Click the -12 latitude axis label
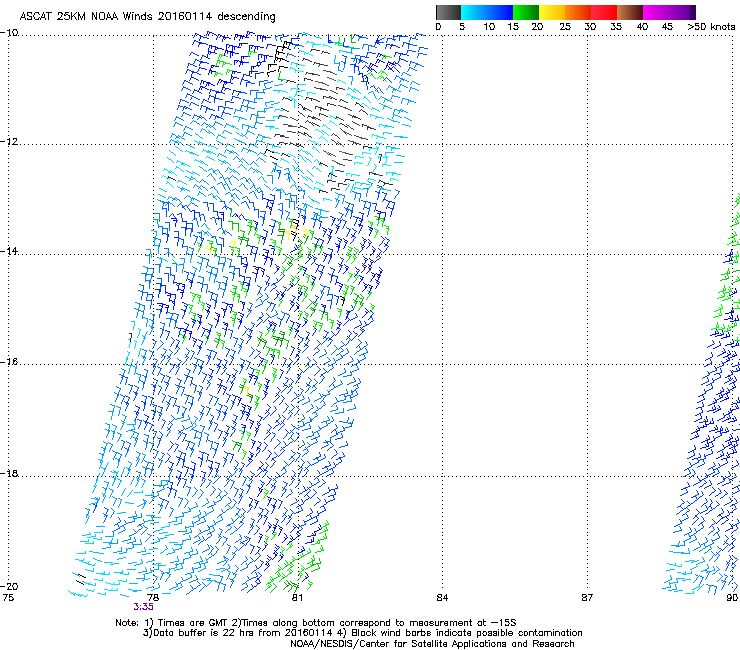The image size is (740, 650). 9,142
